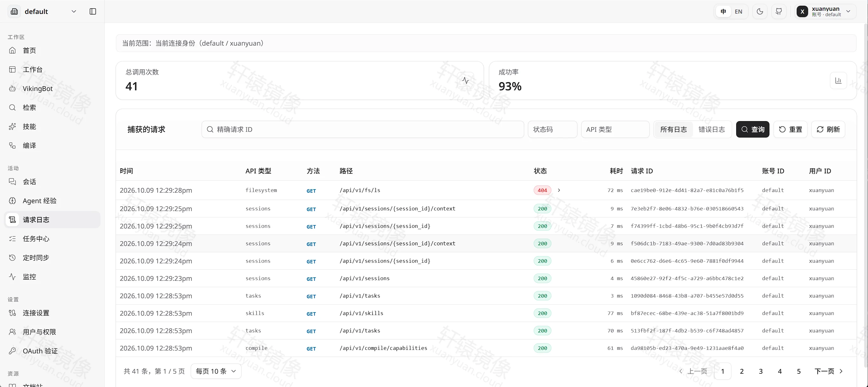The width and height of the screenshot is (868, 387).
Task: Click the 连接设置 icon
Action: [x=12, y=313]
